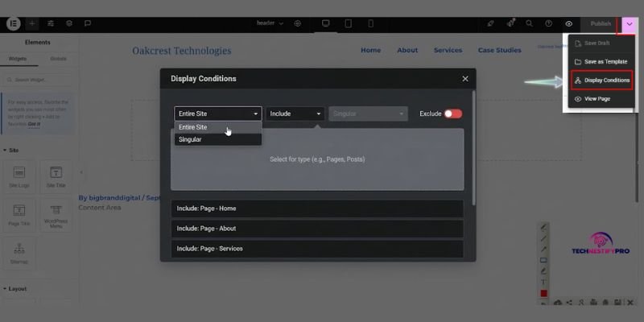Select the Include: Page - Home condition
This screenshot has width=644, height=322.
click(317, 208)
